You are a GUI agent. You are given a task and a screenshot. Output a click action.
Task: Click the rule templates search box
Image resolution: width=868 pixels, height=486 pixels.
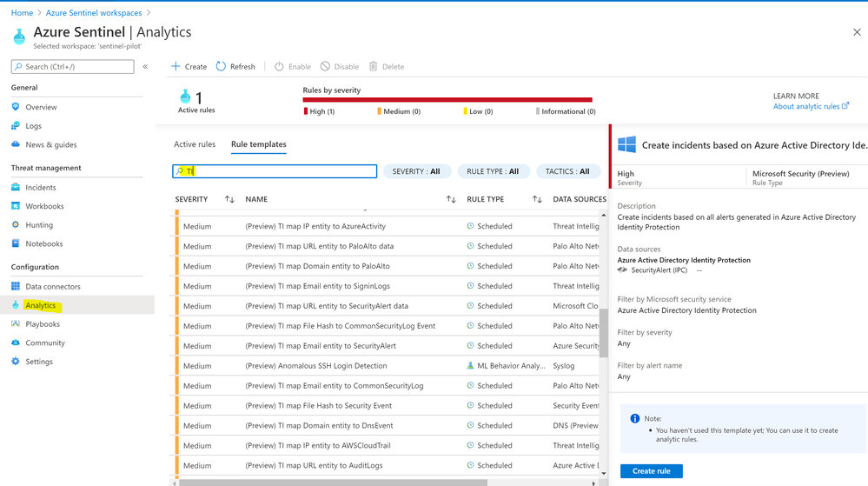coord(275,171)
